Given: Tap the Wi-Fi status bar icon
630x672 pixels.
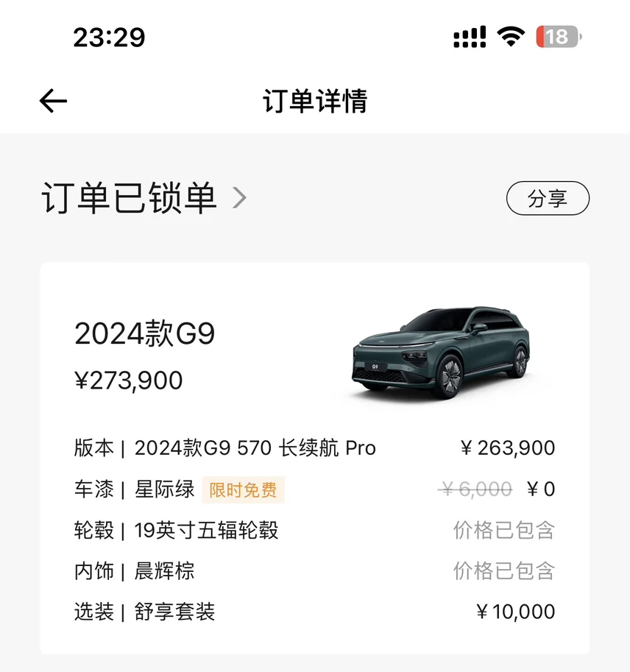Looking at the screenshot, I should (x=510, y=35).
